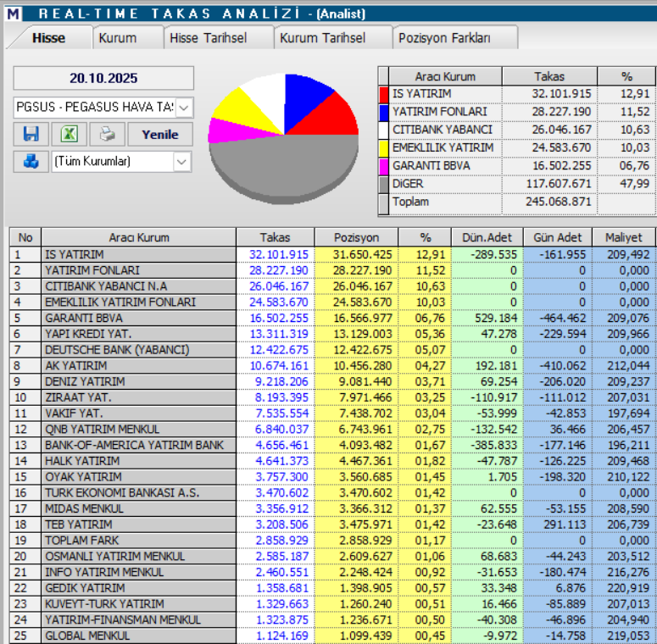Select EMEKLILIK YATIRIM FONLARI row
This screenshot has width=657, height=644.
pos(332,303)
